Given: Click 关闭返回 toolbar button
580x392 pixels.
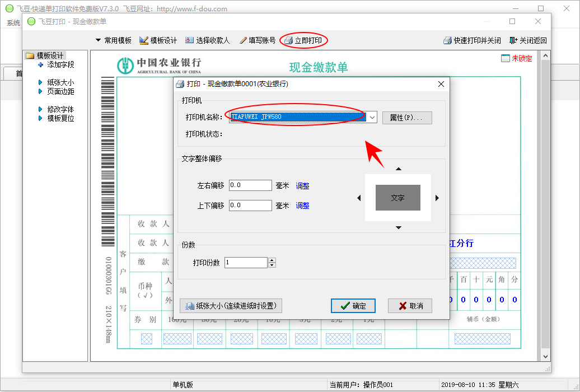Looking at the screenshot, I should (528, 40).
